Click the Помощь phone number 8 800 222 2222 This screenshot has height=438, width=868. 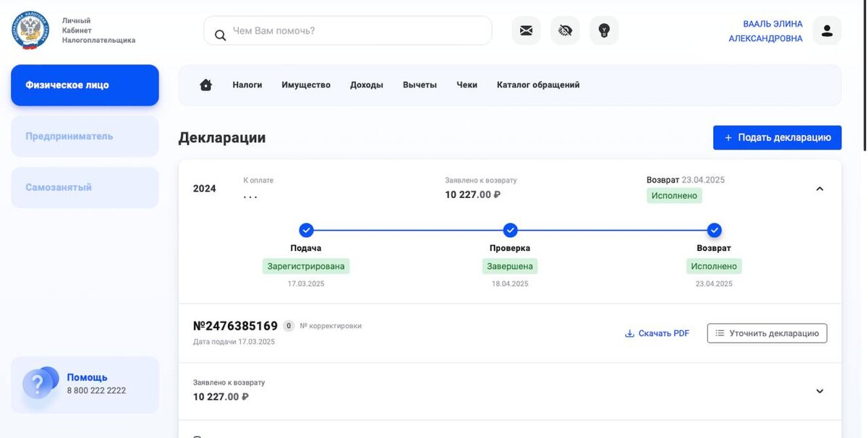coord(96,390)
